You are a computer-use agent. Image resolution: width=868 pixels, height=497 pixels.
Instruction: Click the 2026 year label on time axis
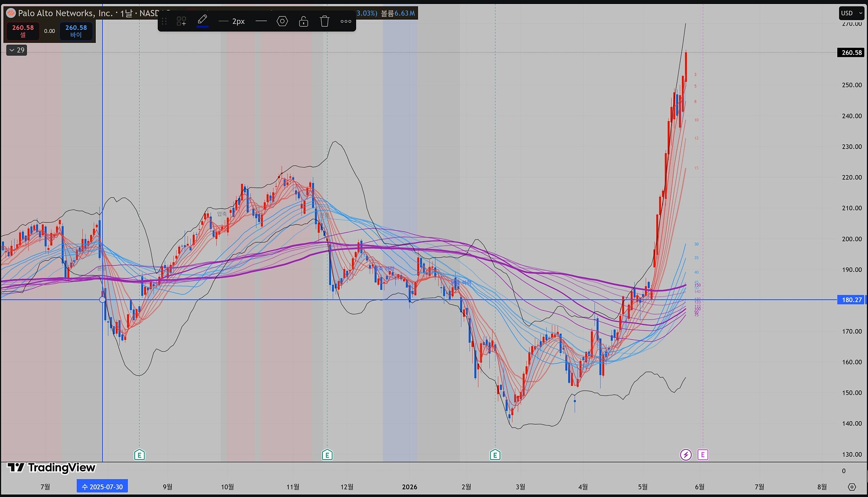(x=410, y=487)
